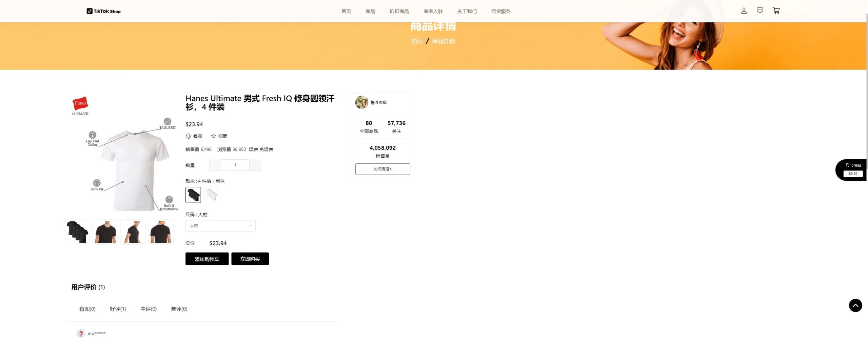The width and height of the screenshot is (868, 340).
Task: Switch to the 好评(1) reviews tab
Action: (118, 309)
